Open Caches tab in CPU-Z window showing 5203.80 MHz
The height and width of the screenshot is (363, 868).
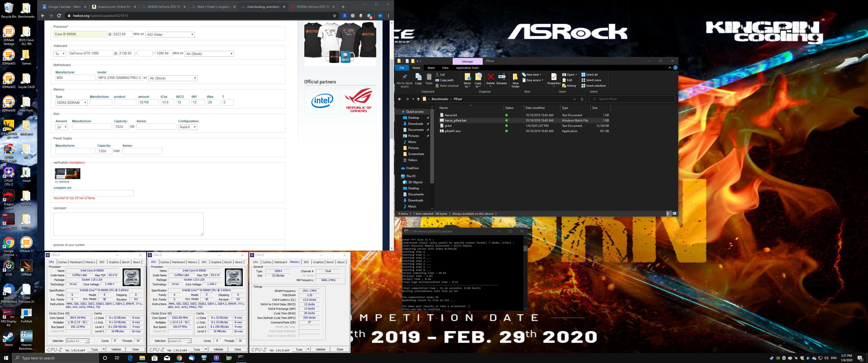165,262
